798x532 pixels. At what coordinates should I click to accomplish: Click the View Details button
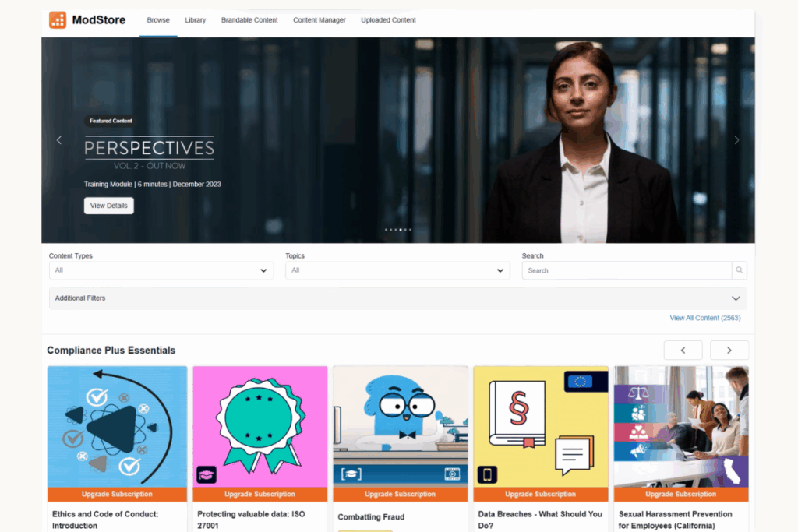tap(109, 206)
